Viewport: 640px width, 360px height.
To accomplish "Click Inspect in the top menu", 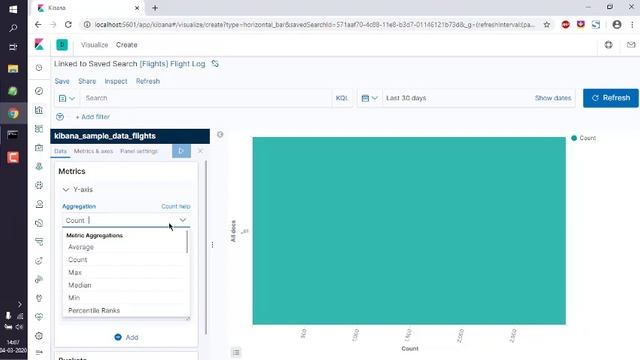I will [x=116, y=81].
